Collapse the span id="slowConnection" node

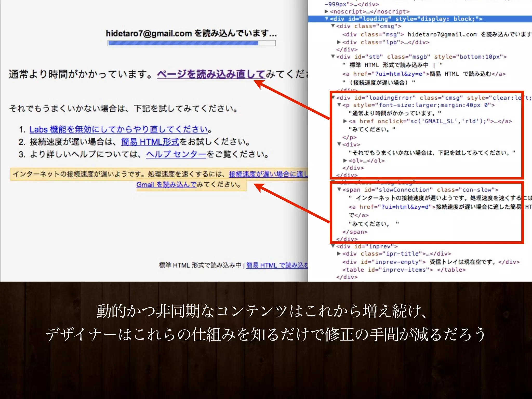point(339,190)
